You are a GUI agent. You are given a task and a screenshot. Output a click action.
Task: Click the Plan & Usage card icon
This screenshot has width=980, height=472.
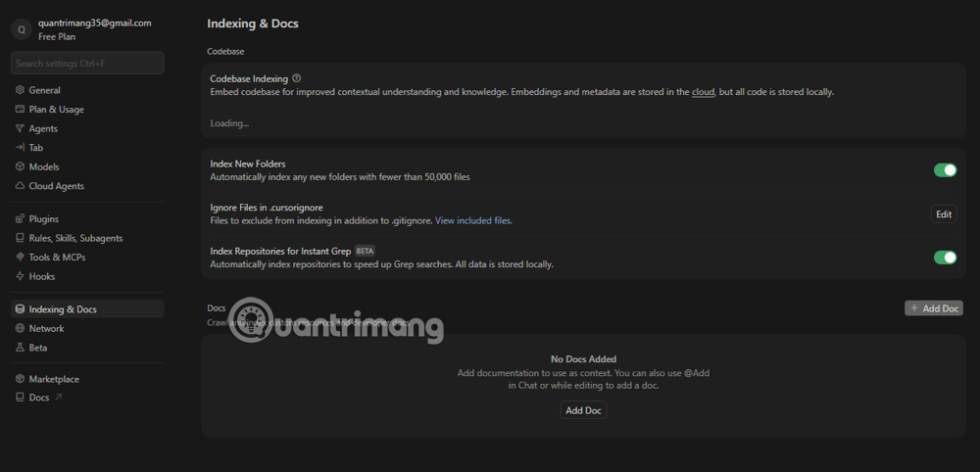coord(20,110)
